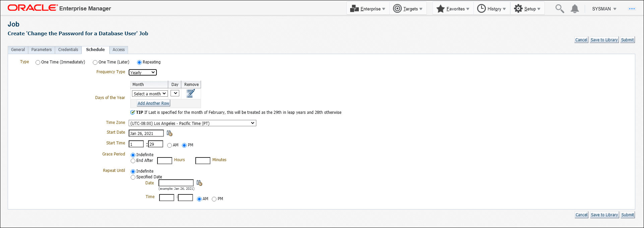
Task: Open the Frequency Type Yearly dropdown
Action: tap(143, 73)
